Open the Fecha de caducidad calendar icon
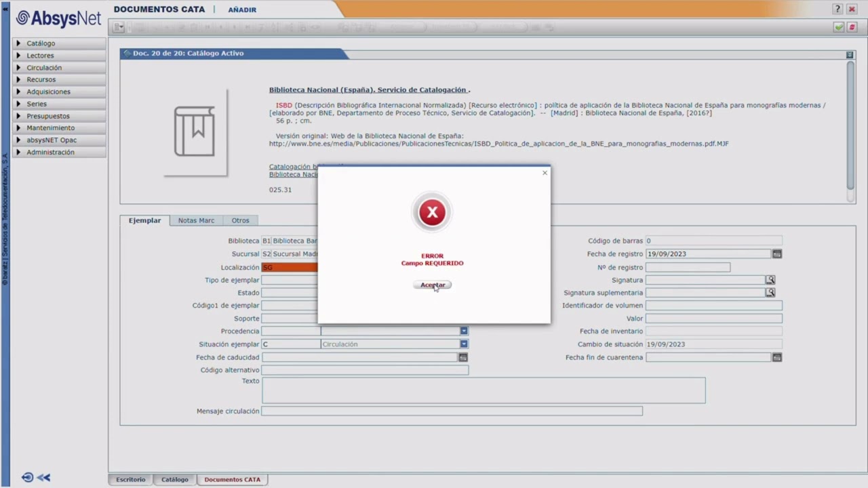The image size is (868, 488). 463,357
